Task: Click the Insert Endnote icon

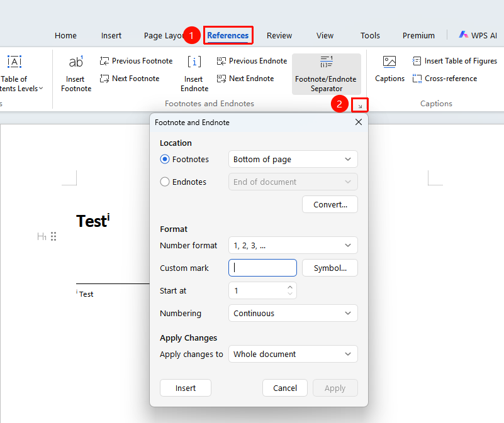Action: 194,62
